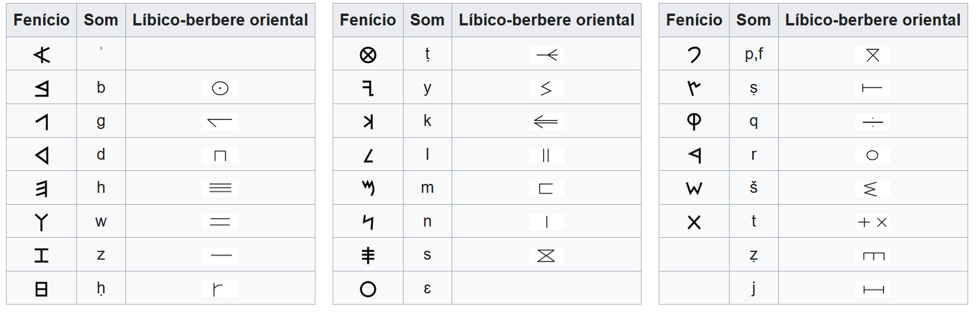Click the "+ ×" Libyco-Berber glyph for "t"
This screenshot has width=980, height=317.
point(872,222)
